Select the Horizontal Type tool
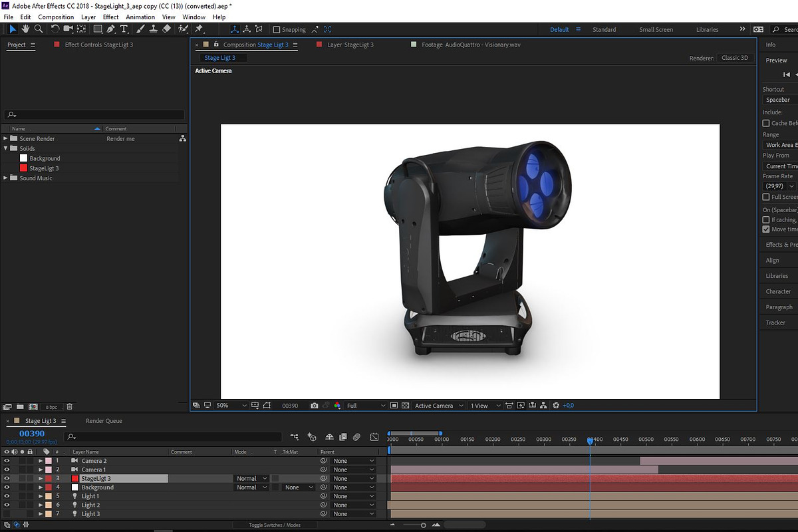The image size is (798, 532). [124, 29]
